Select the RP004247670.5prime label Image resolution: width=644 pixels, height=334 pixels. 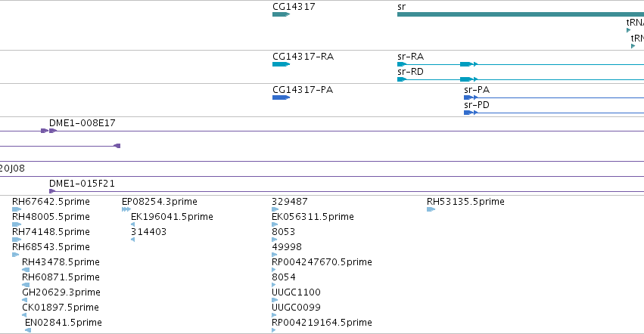(322, 261)
